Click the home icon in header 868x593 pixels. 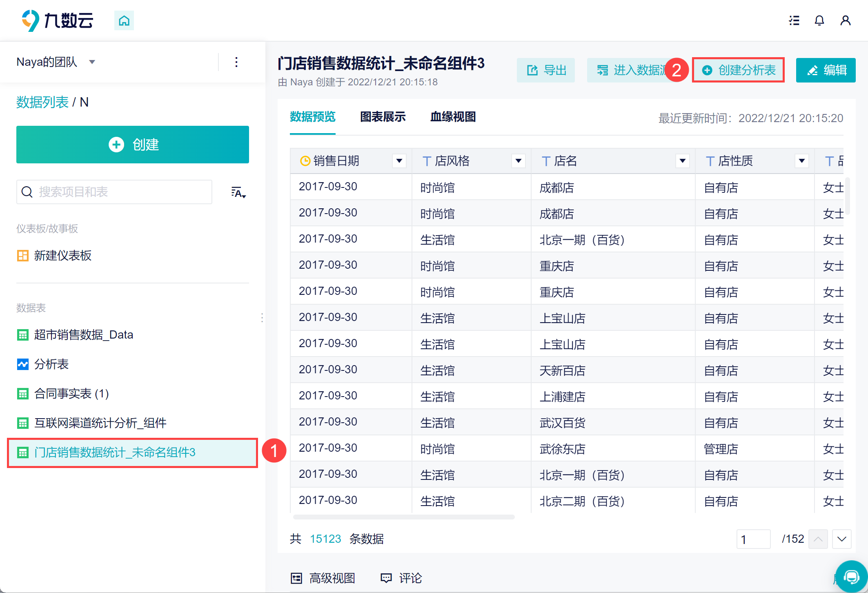124,20
